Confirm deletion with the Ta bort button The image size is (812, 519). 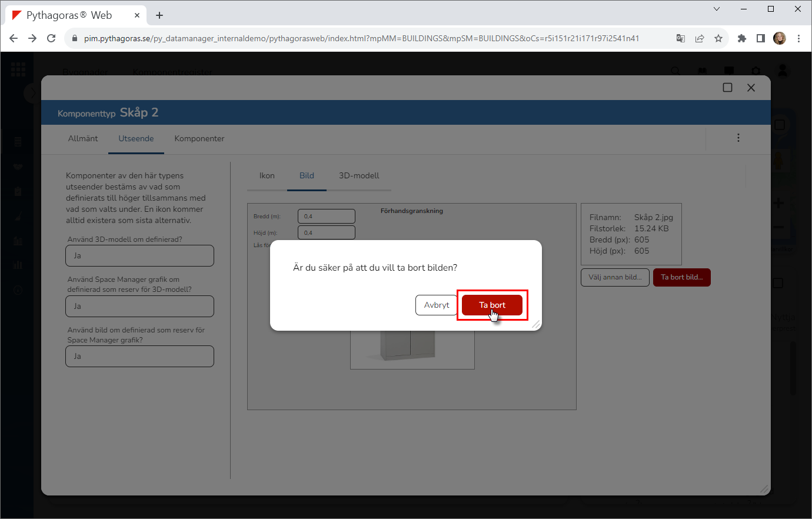pyautogui.click(x=492, y=305)
